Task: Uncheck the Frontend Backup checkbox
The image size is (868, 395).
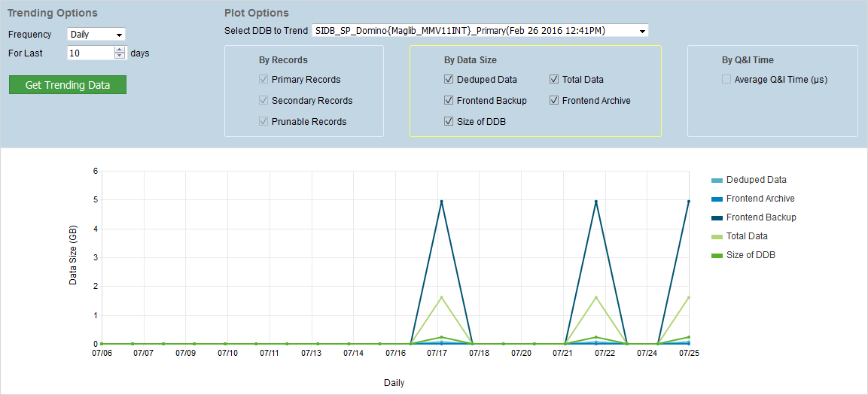Action: click(x=449, y=101)
